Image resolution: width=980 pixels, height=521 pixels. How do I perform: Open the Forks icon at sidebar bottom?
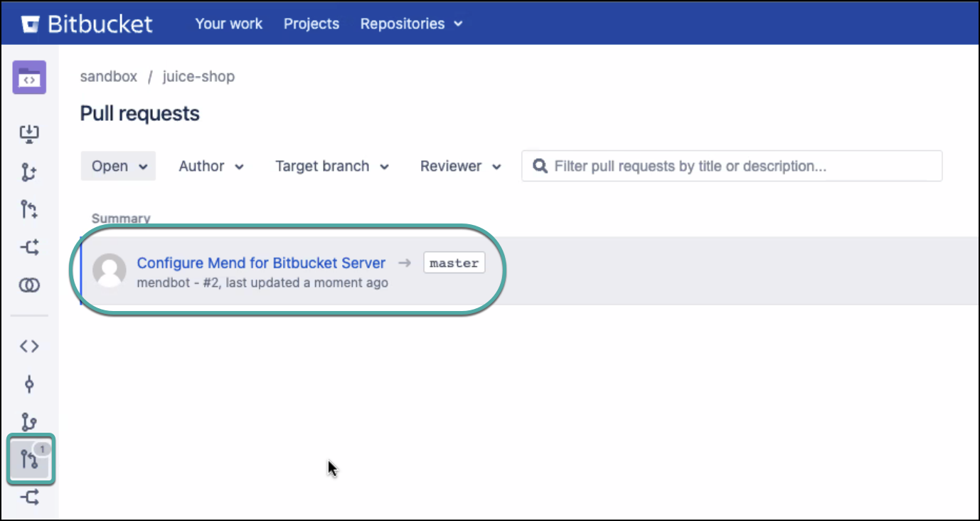click(x=29, y=498)
